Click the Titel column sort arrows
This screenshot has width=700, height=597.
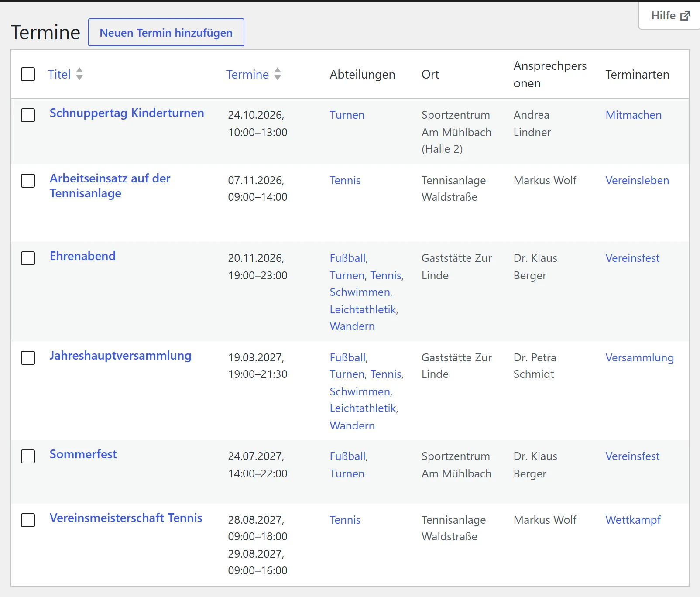click(79, 74)
